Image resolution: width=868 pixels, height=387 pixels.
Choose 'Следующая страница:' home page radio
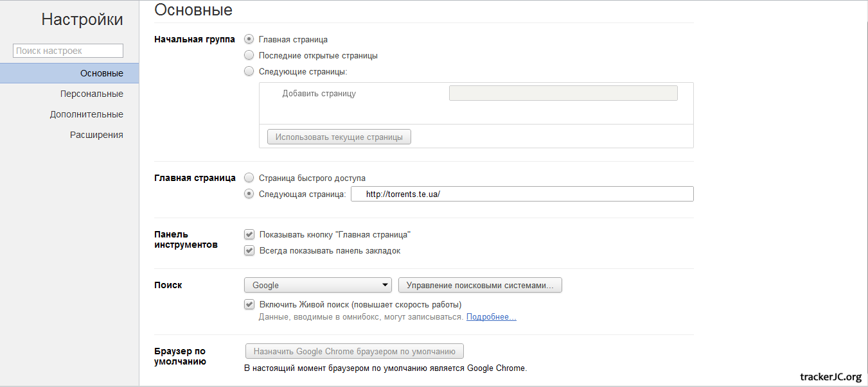coord(249,194)
